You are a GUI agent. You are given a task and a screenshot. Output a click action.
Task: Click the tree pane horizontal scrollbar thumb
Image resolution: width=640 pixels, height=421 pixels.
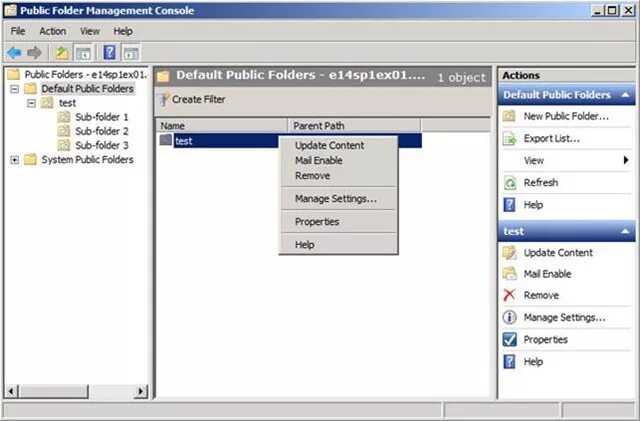click(x=54, y=391)
